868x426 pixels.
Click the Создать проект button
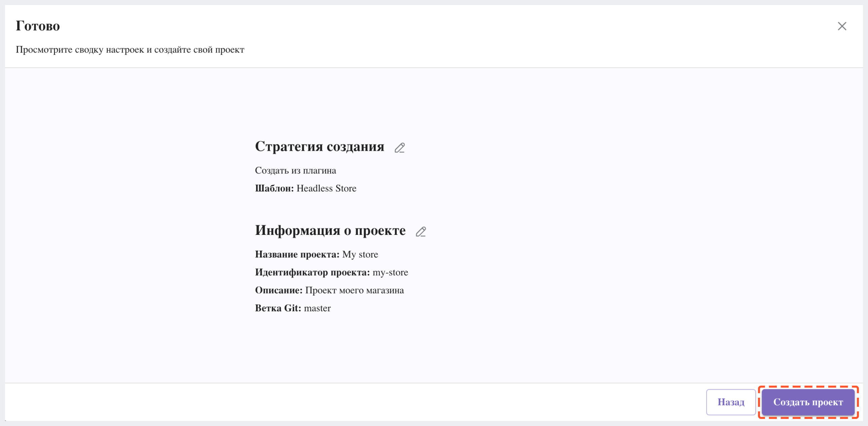point(808,402)
